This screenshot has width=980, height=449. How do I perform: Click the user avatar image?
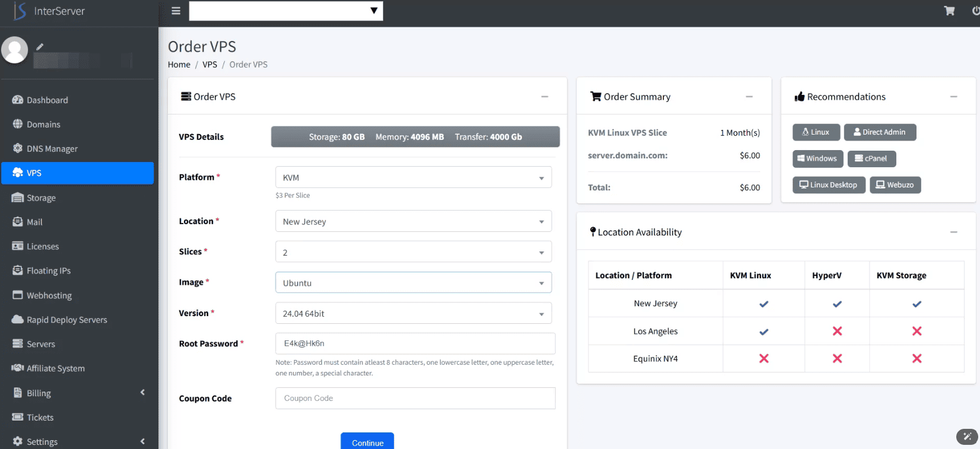pyautogui.click(x=15, y=50)
